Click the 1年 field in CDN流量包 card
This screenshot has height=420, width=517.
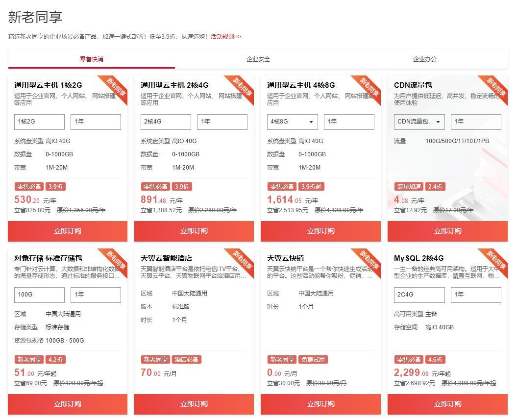(476, 122)
